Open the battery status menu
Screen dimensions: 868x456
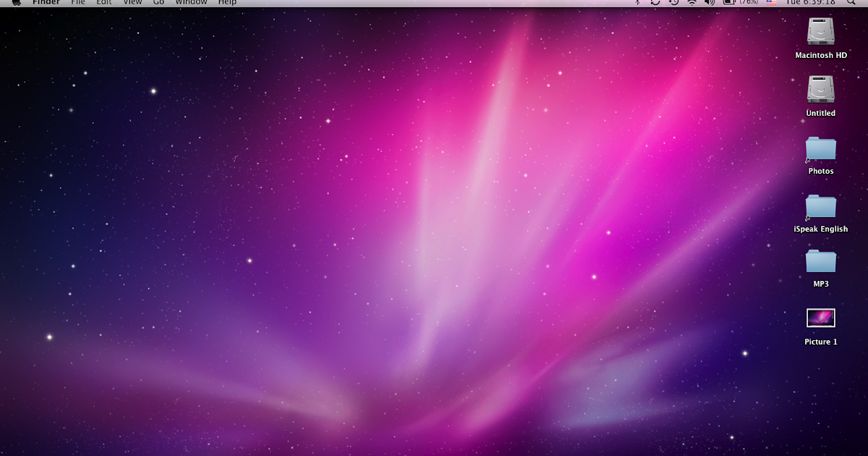point(741,2)
